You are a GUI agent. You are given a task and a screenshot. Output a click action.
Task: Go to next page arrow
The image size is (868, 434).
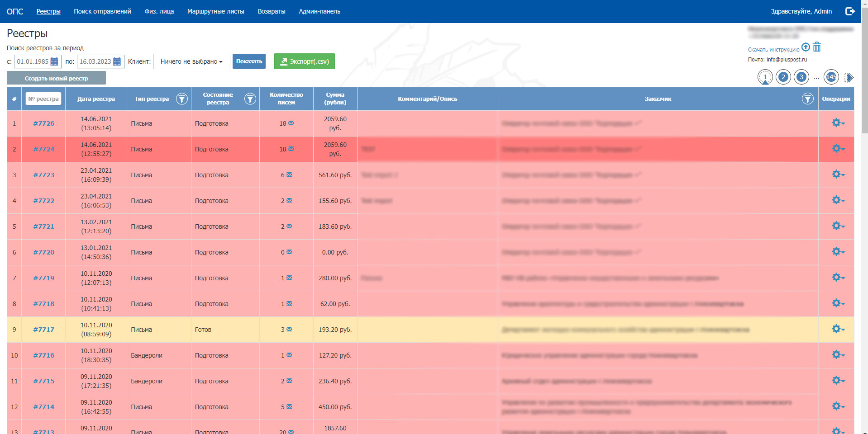pos(849,77)
